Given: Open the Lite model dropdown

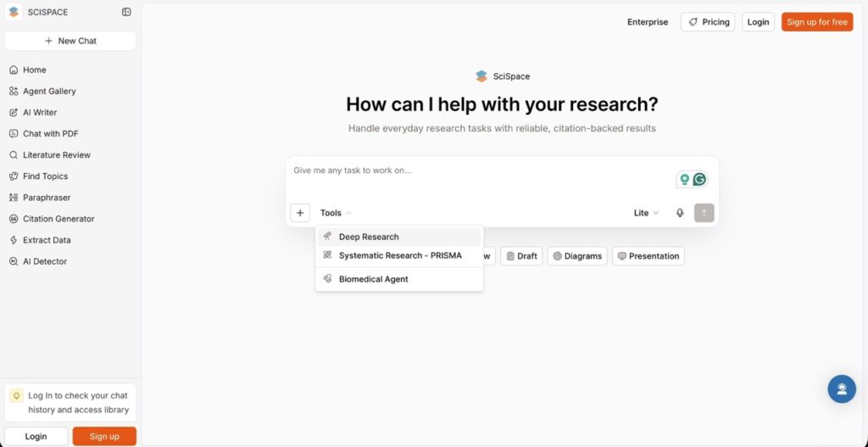Looking at the screenshot, I should click(x=646, y=213).
